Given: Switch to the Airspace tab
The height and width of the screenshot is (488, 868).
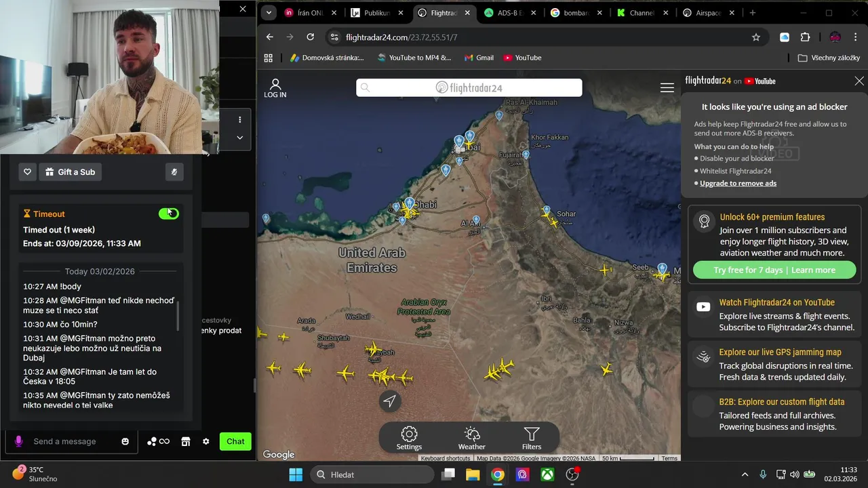Looking at the screenshot, I should tap(709, 13).
